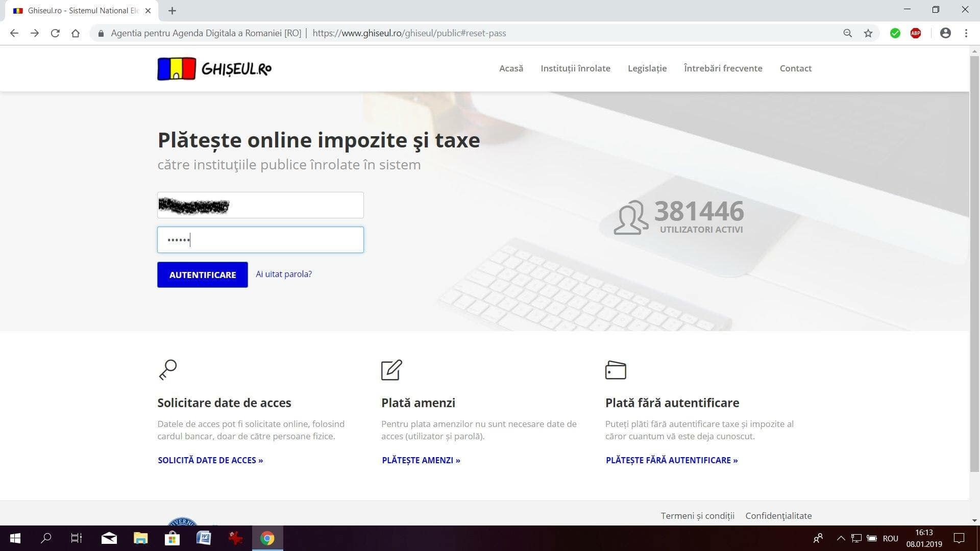Open Instituții înrolate menu item
Screen dimensions: 980x551
pyautogui.click(x=575, y=68)
